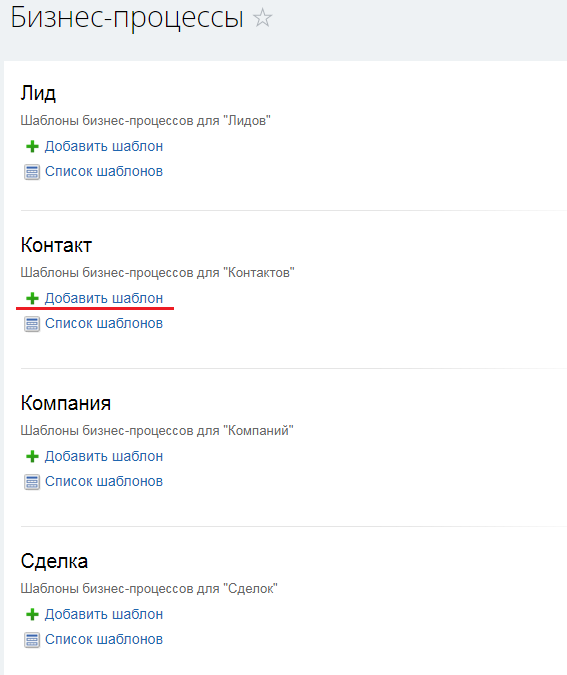Open Добавить шаблон link for Лид
Screen dimensions: 567x675
click(x=104, y=146)
